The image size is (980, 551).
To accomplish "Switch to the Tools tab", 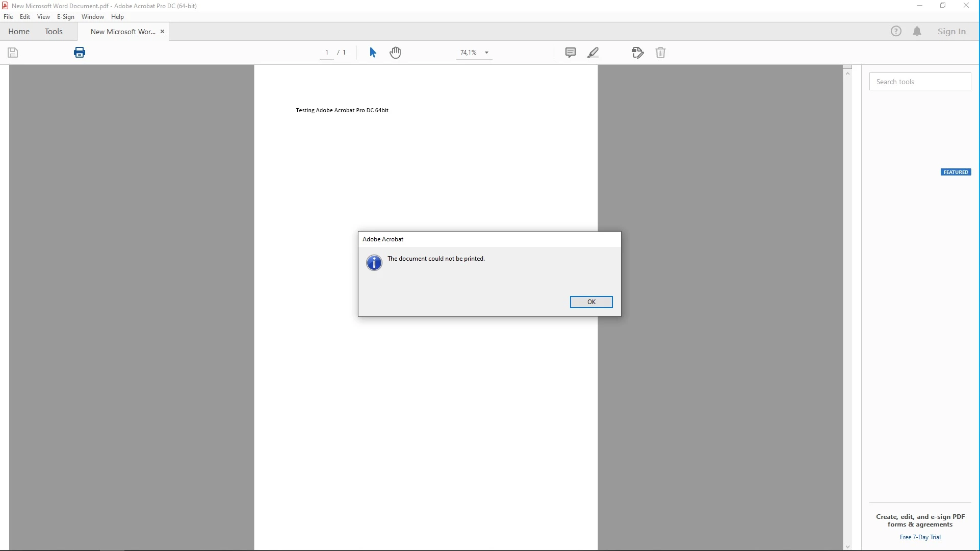I will click(x=54, y=32).
